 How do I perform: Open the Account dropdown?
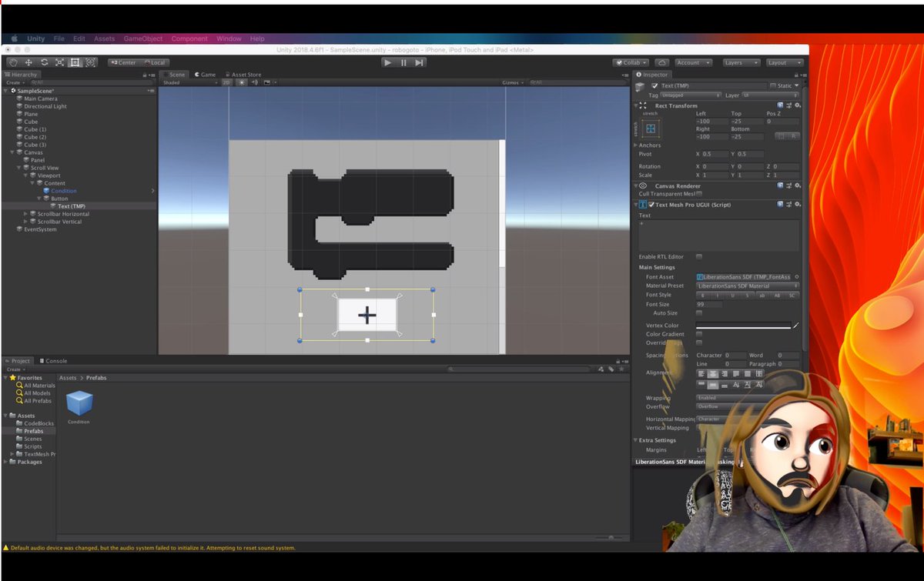click(x=693, y=62)
